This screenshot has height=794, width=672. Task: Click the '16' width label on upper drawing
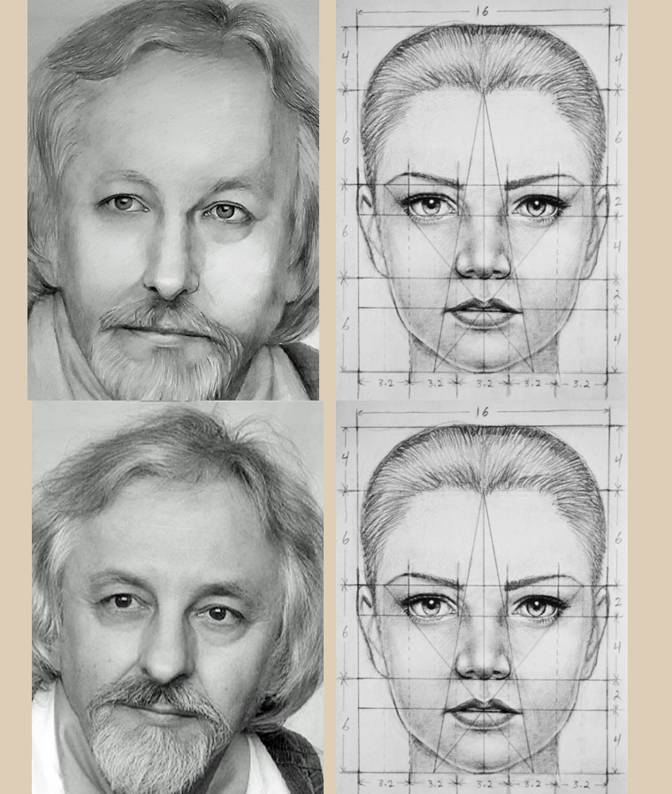(x=482, y=11)
